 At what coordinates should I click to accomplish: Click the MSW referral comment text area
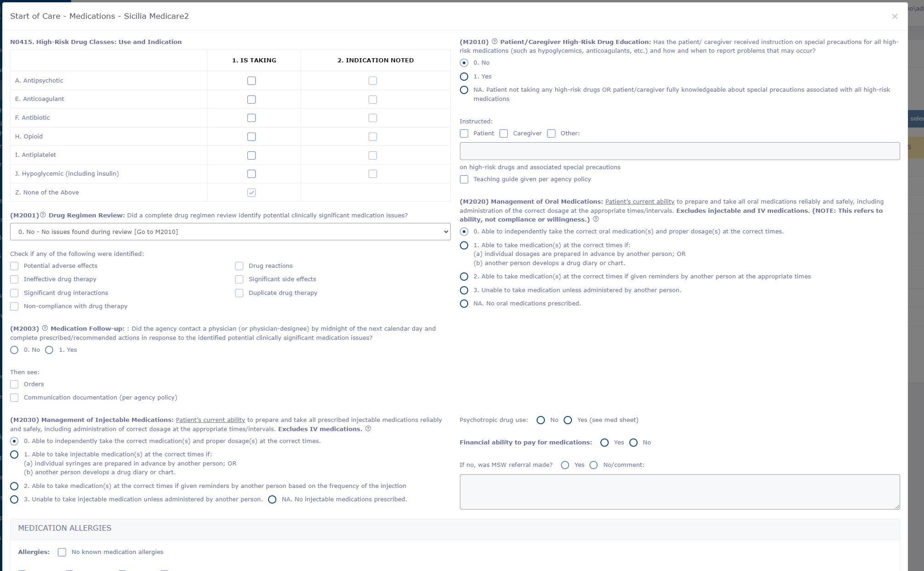[x=680, y=492]
